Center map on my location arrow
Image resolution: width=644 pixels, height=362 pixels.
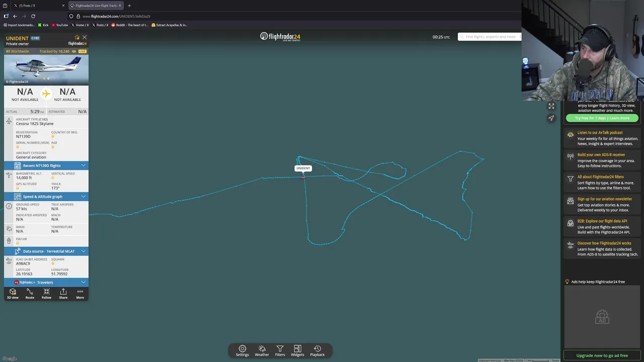(x=551, y=118)
